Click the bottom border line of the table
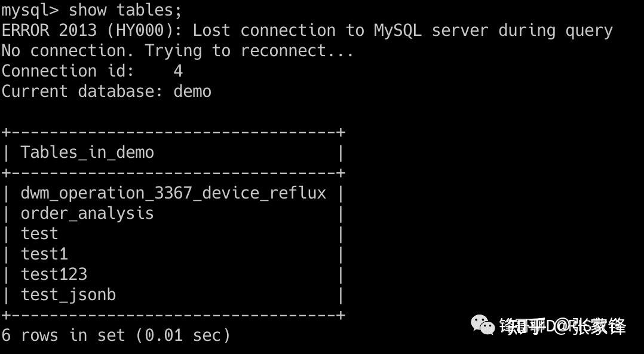 [x=173, y=315]
